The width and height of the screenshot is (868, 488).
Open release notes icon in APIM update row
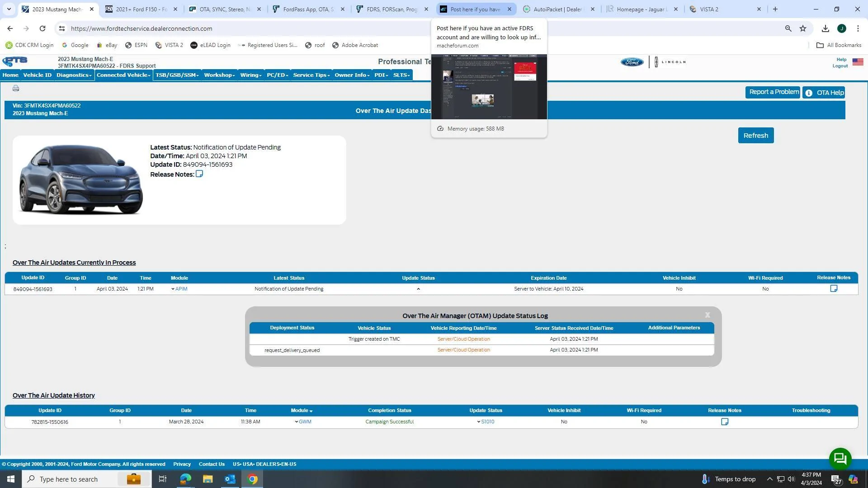(x=834, y=288)
